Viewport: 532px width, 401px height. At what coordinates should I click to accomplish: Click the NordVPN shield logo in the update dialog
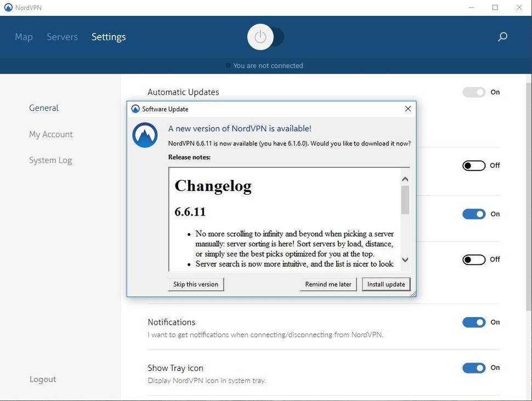pyautogui.click(x=144, y=135)
